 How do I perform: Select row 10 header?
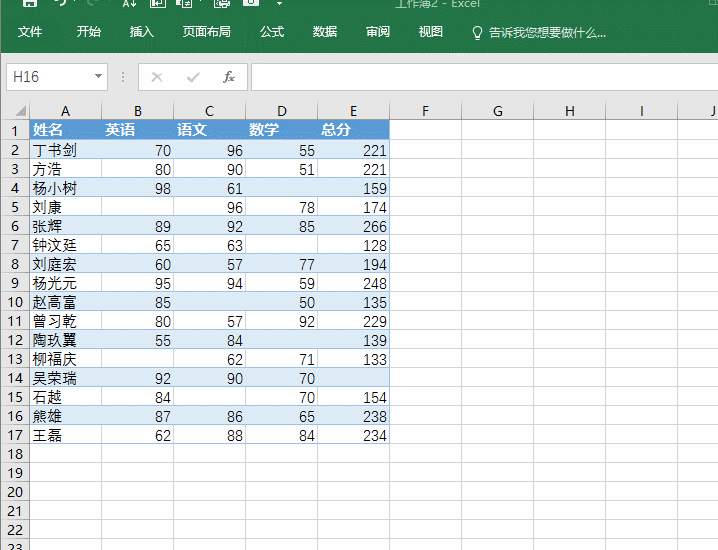(15, 302)
